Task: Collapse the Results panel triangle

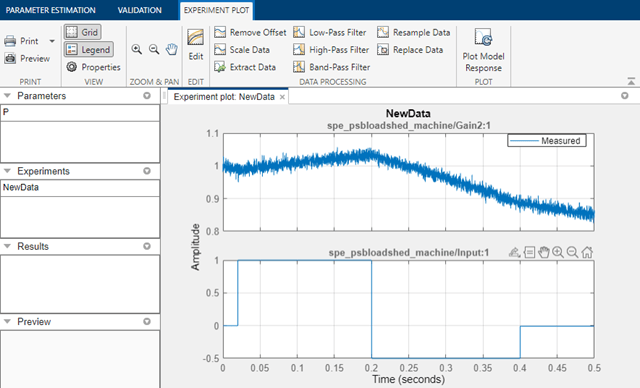Action: [x=7, y=246]
